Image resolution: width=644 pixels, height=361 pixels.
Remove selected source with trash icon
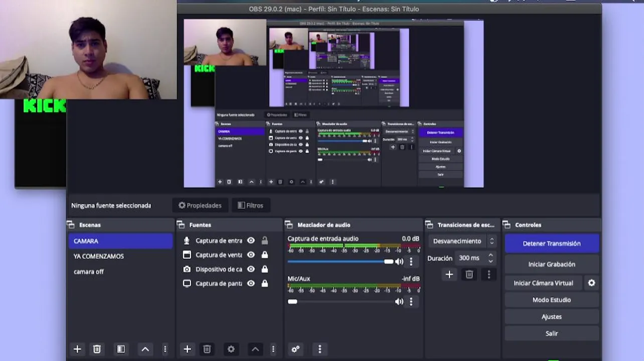pos(207,349)
